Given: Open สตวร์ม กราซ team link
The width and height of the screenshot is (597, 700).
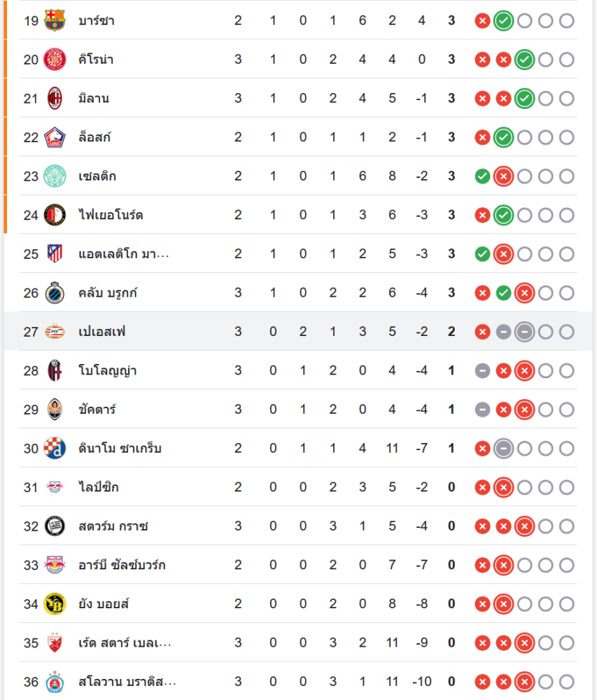Looking at the screenshot, I should point(113,526).
